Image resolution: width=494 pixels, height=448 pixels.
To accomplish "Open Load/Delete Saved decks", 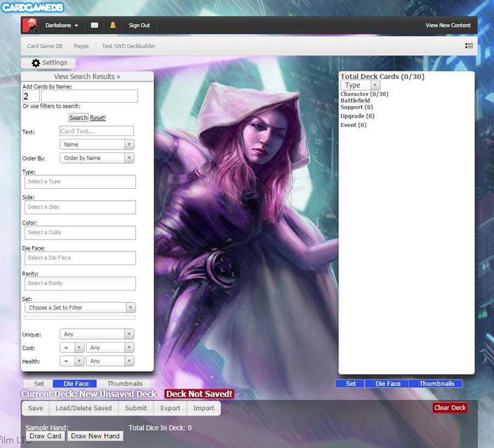I will point(83,408).
